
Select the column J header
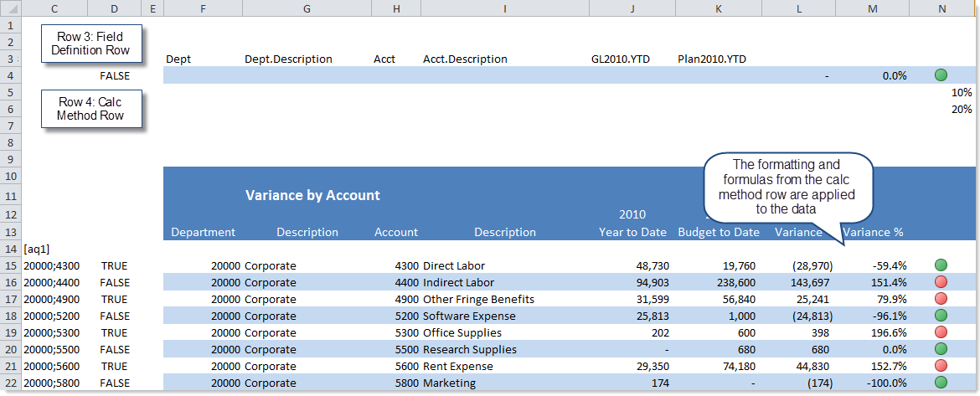[x=632, y=8]
